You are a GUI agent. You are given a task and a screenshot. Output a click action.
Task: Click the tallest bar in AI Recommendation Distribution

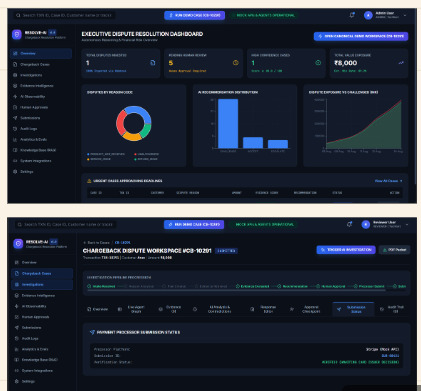(228, 124)
